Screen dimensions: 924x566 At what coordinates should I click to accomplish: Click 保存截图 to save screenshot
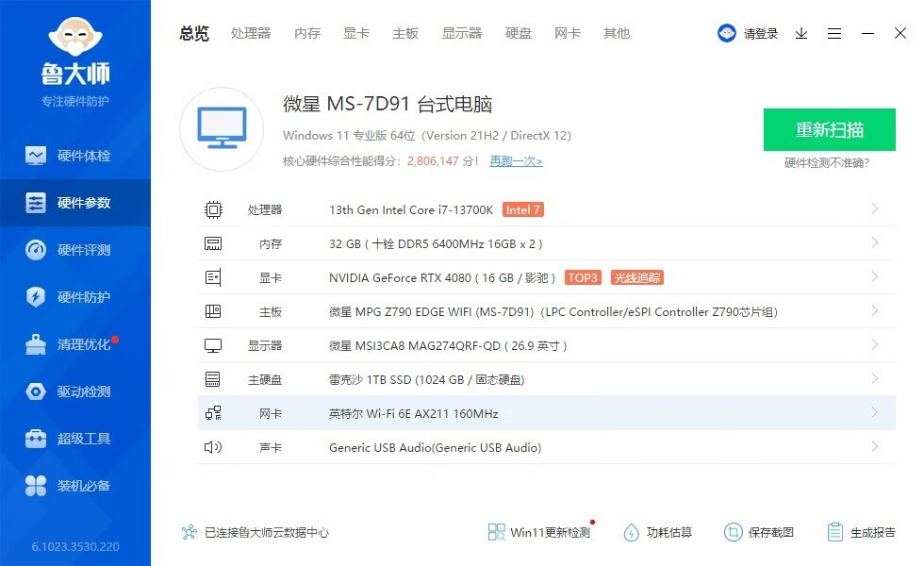pos(758,532)
